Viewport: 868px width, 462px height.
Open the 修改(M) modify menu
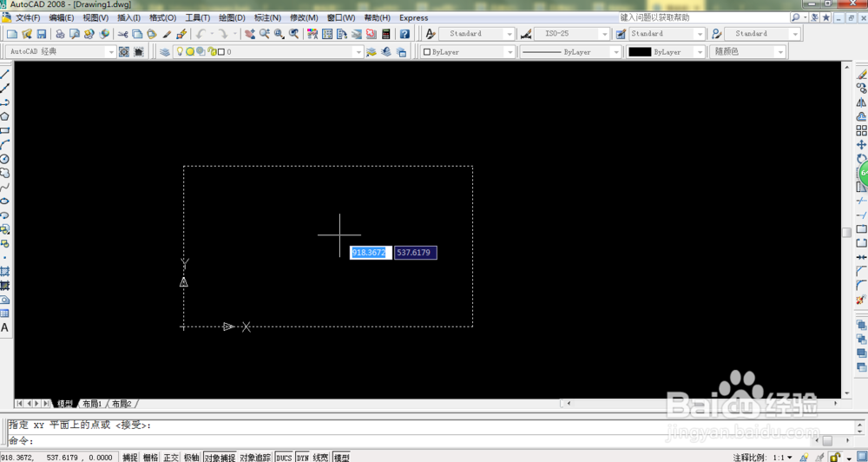tap(304, 17)
